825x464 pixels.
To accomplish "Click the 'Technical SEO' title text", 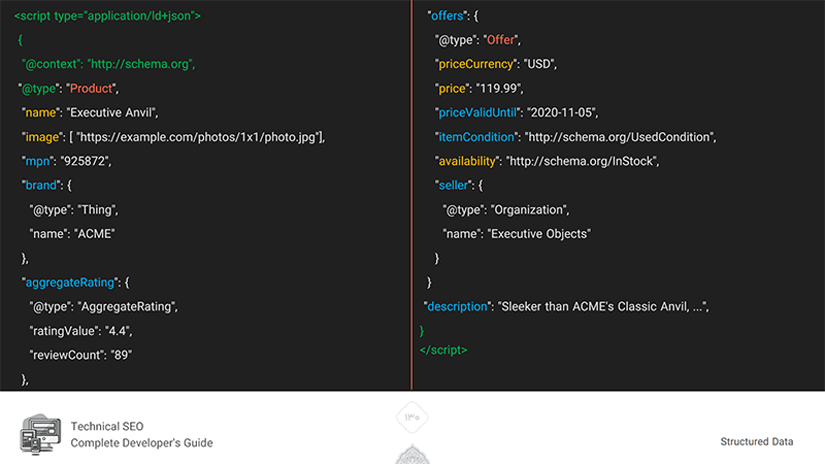I will point(107,426).
